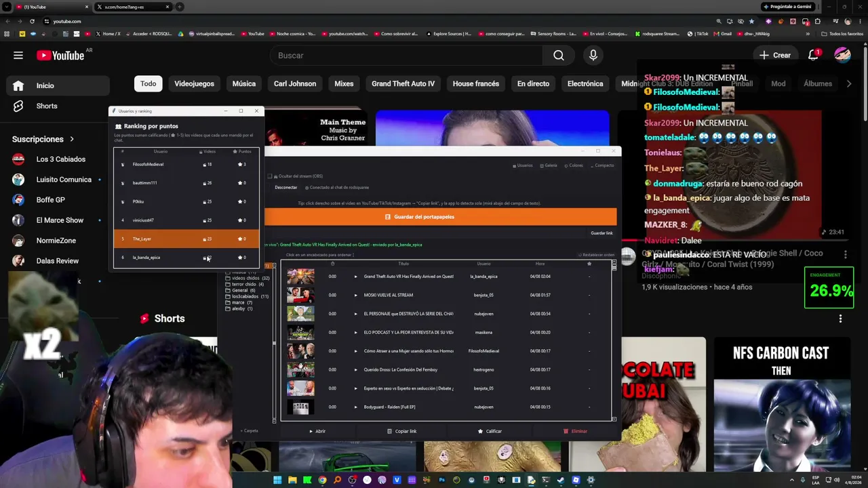Screen dimensions: 868x488
Task: Open Photoshop from the taskbar
Action: 441,480
